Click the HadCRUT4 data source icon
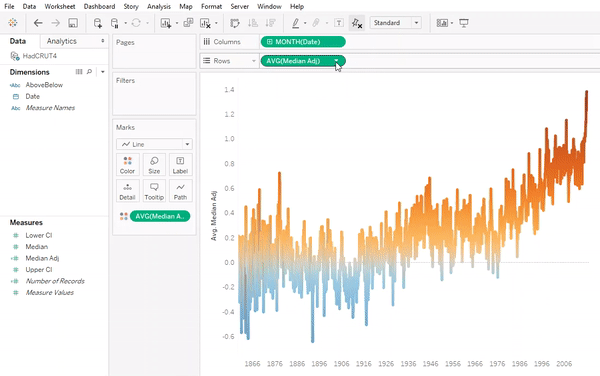 15,56
